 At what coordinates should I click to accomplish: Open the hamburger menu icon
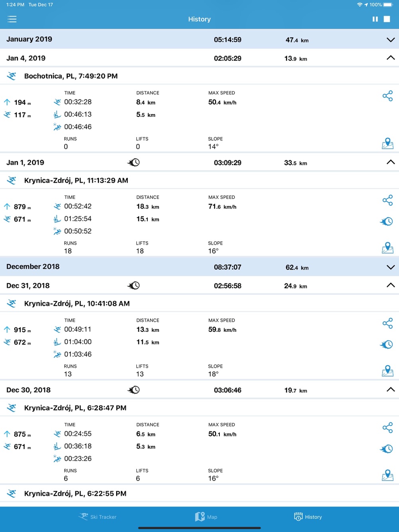click(x=12, y=19)
